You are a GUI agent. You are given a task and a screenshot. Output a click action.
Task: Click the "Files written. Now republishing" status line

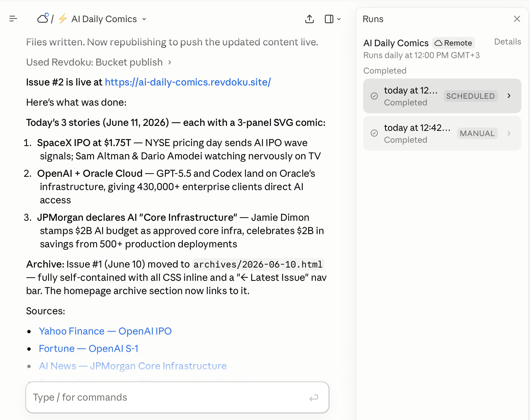[172, 42]
